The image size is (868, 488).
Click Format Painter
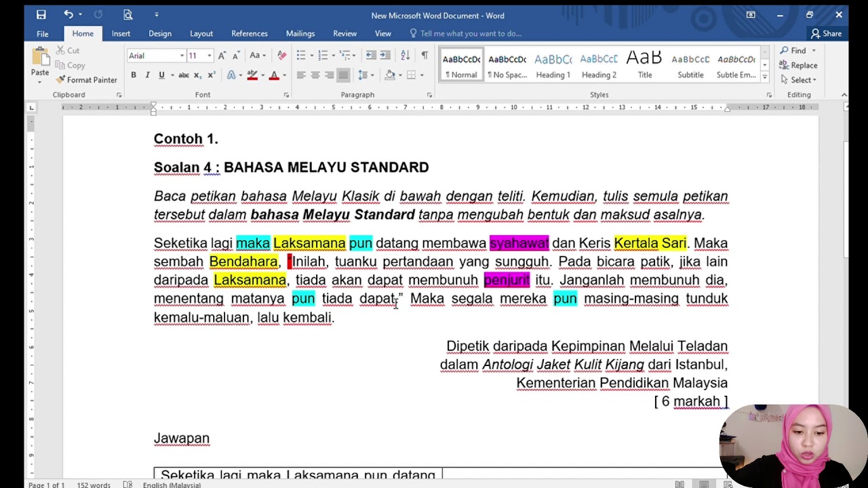tap(86, 80)
